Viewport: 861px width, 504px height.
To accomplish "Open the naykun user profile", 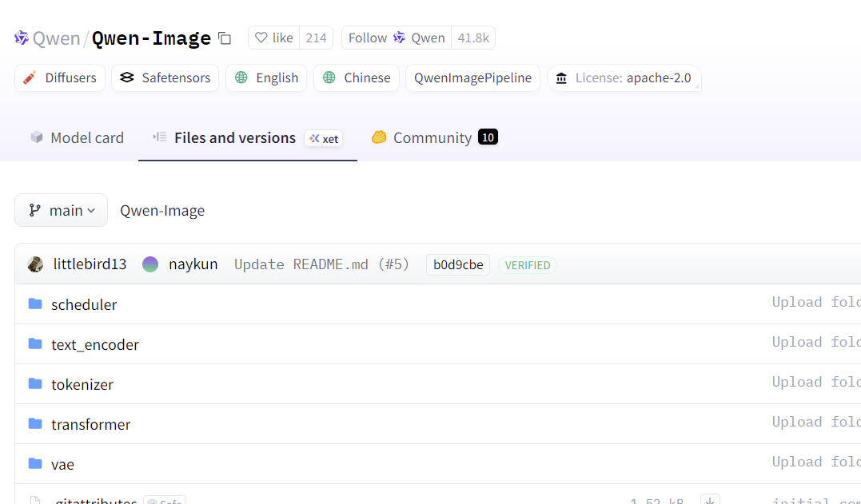I will coord(193,264).
